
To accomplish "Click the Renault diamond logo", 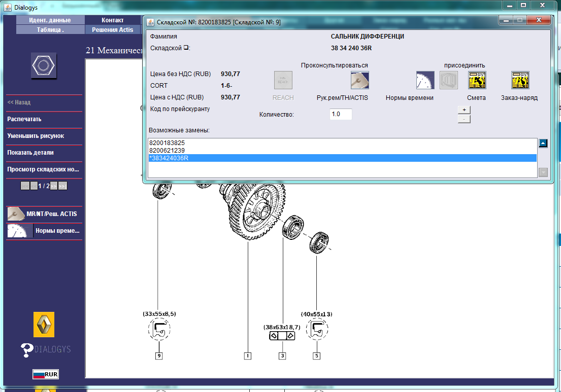I will pos(44,325).
